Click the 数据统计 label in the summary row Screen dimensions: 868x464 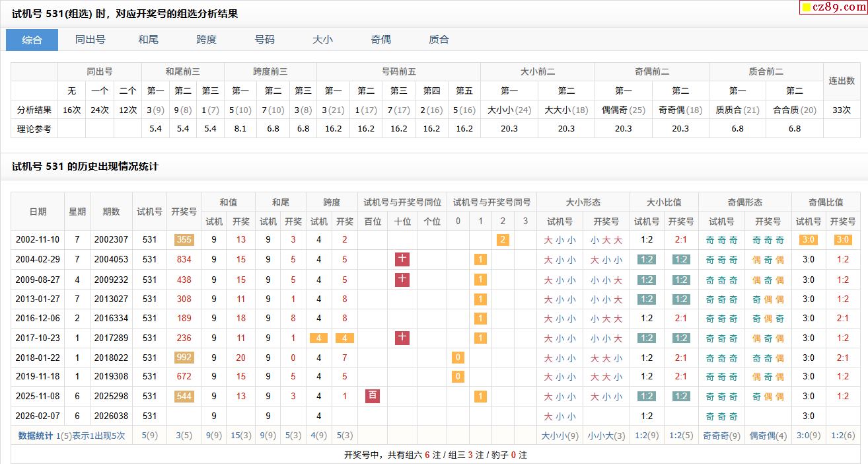click(36, 436)
